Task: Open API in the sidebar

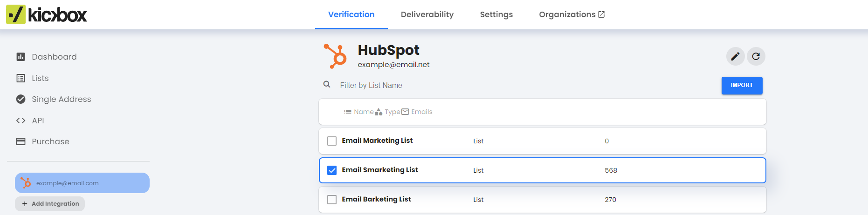Action: 38,121
